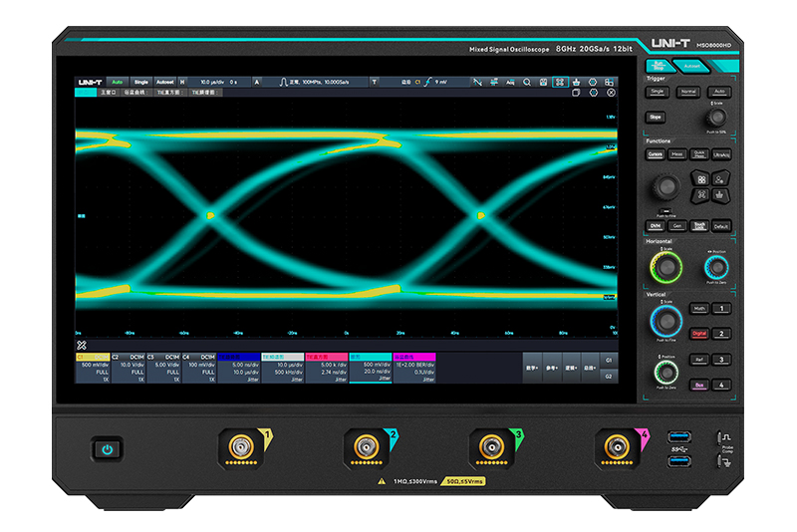Expand the 参考 menu in bottom bar
The image size is (797, 532).
coord(553,367)
